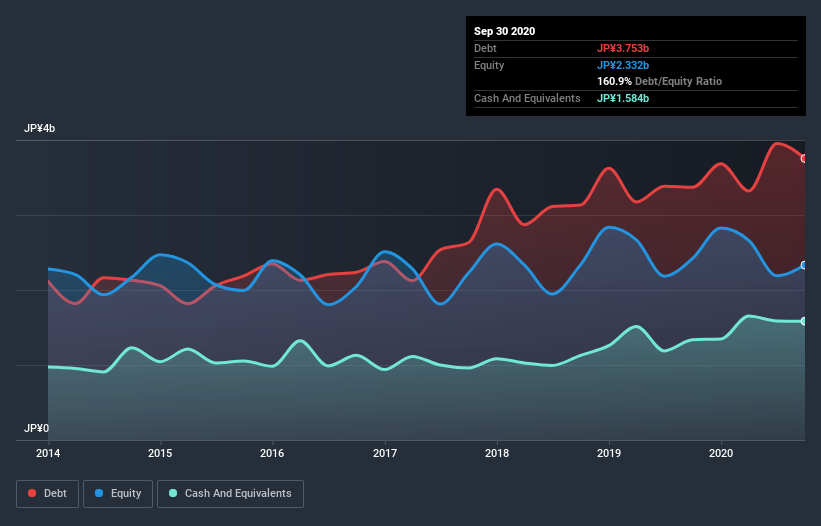
Task: Click the 2015 x-axis label
Action: pyautogui.click(x=160, y=453)
